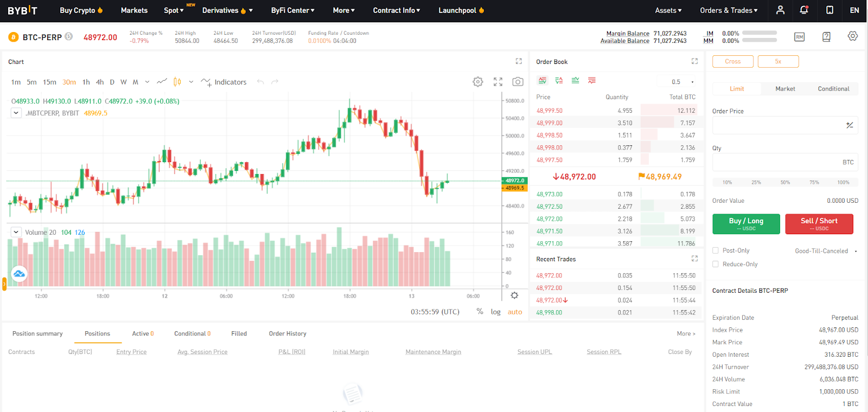Expand the Order Book panel

pos(694,62)
